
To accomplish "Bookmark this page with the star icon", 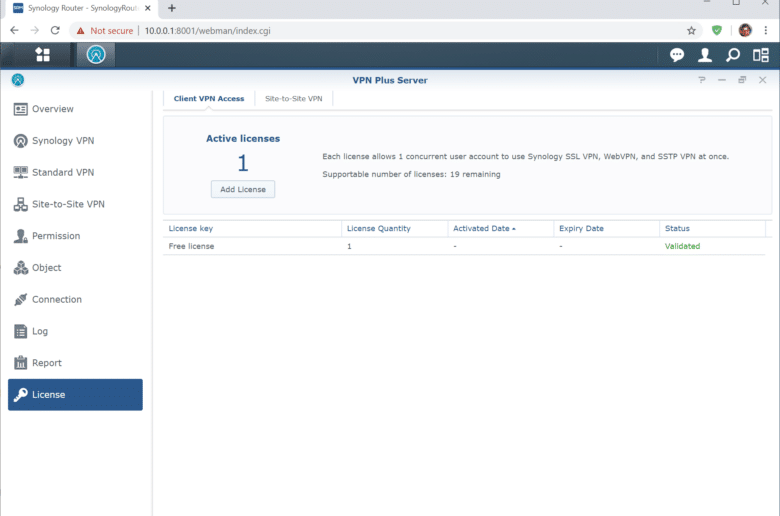I will 691,31.
